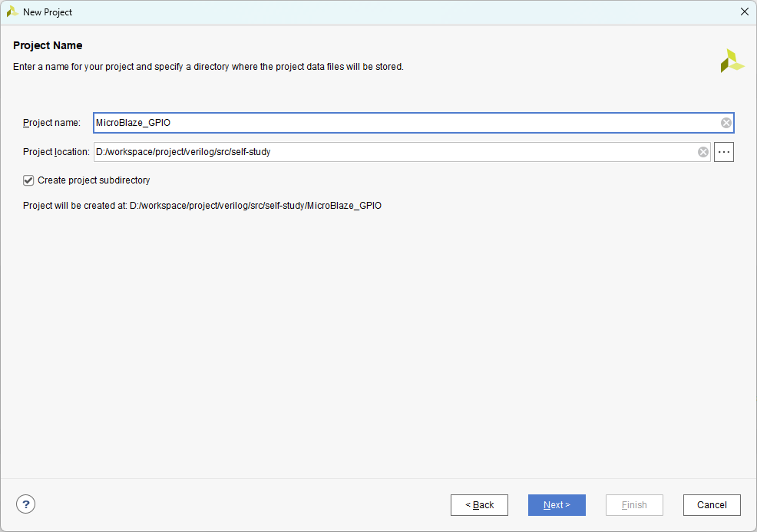Close the New Project dialog window
The height and width of the screenshot is (532, 757).
pos(743,12)
